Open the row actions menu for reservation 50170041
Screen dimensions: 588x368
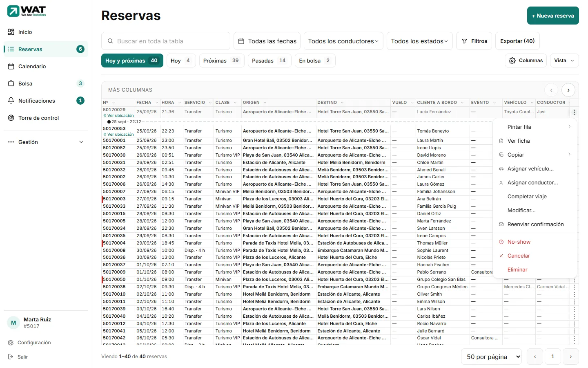[574, 331]
